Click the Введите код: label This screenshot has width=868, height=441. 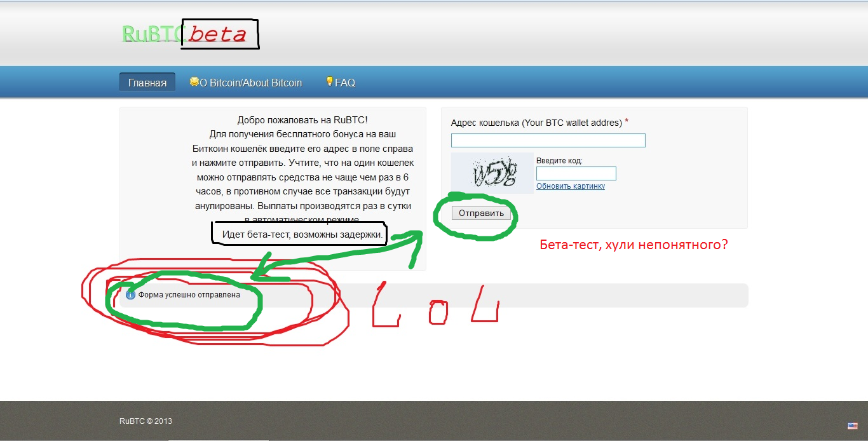click(559, 161)
